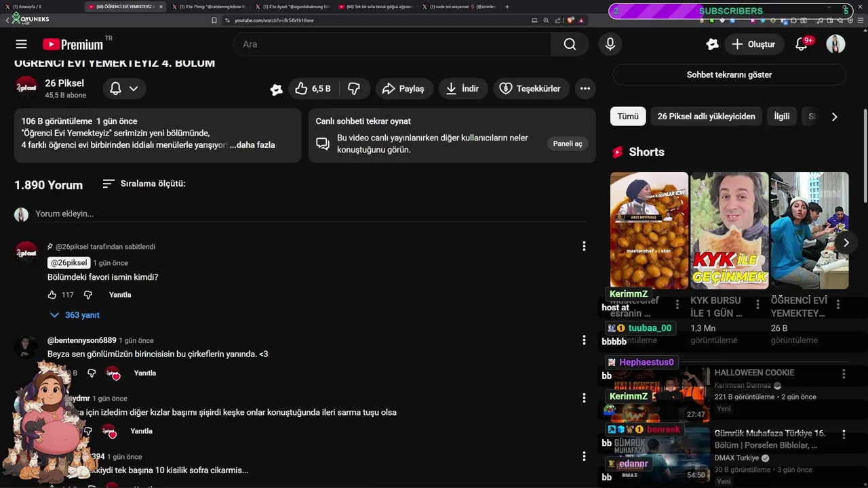Click the Yorum ekleyin comment field
The height and width of the screenshot is (488, 868).
311,213
